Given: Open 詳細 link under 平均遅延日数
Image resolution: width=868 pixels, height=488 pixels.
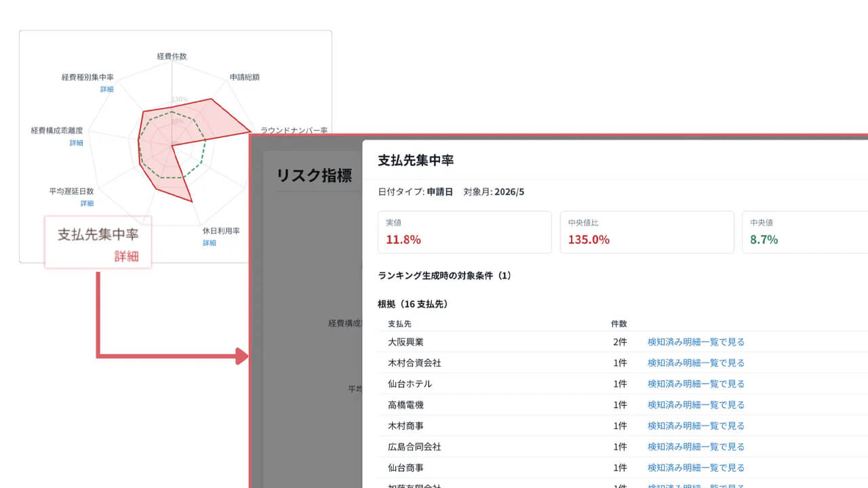Looking at the screenshot, I should tap(87, 203).
